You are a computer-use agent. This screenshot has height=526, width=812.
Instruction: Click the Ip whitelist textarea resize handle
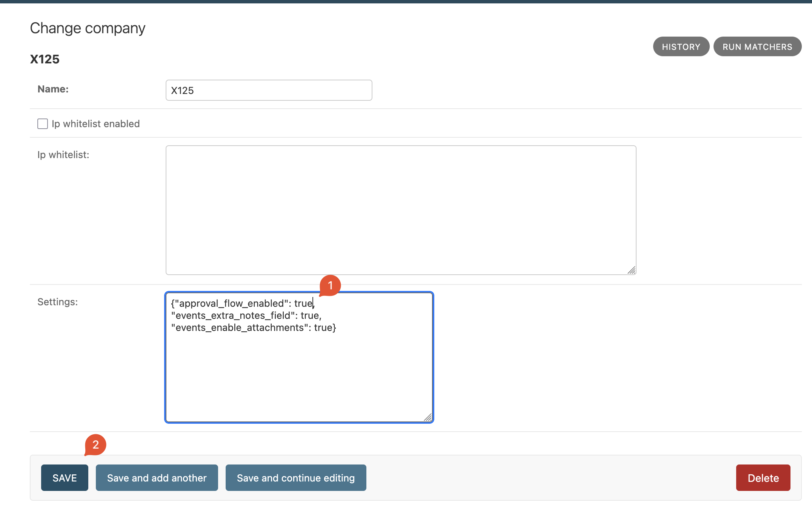tap(632, 270)
